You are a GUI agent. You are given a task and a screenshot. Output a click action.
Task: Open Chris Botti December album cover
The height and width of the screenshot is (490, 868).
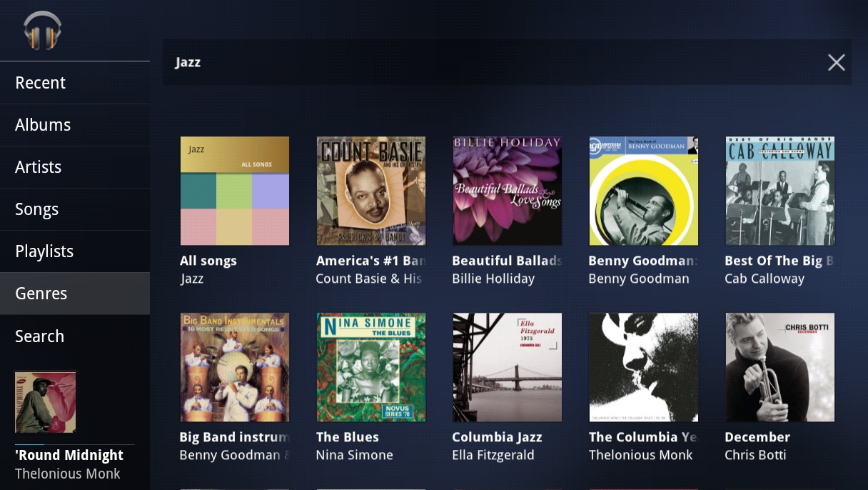(x=780, y=367)
